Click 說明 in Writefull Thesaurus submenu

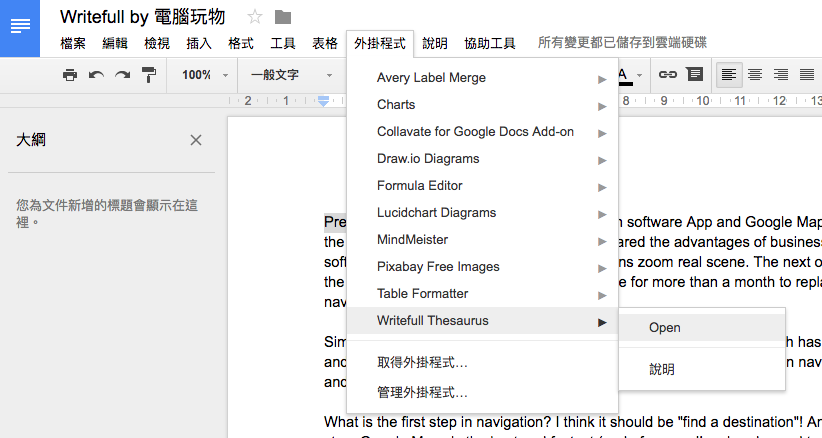click(702, 369)
